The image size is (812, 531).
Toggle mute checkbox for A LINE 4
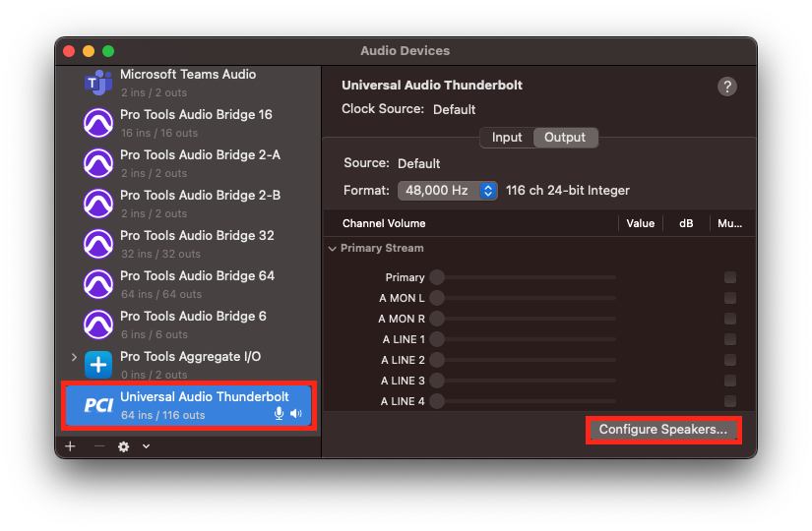point(730,401)
